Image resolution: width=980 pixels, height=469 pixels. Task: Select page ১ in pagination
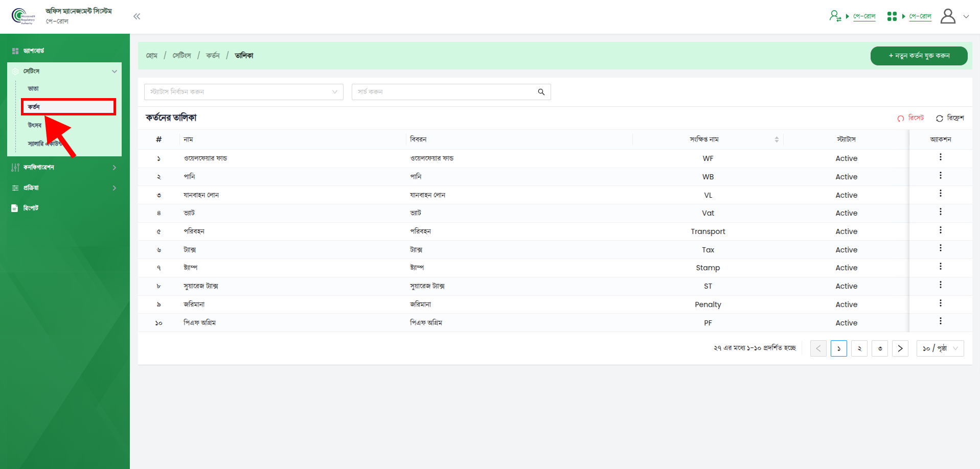tap(839, 348)
